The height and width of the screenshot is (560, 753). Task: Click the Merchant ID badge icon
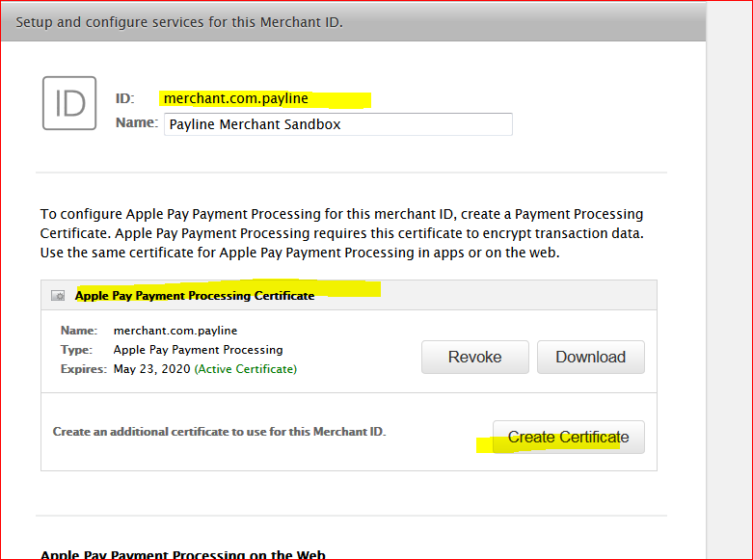click(x=69, y=103)
